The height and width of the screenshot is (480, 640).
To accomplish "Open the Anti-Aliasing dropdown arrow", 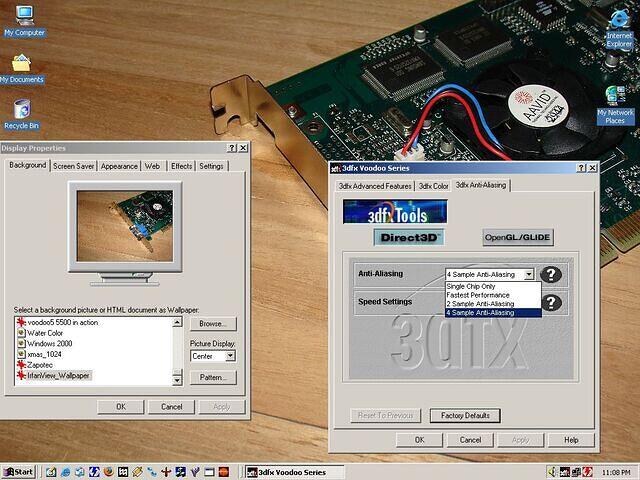I will [529, 274].
